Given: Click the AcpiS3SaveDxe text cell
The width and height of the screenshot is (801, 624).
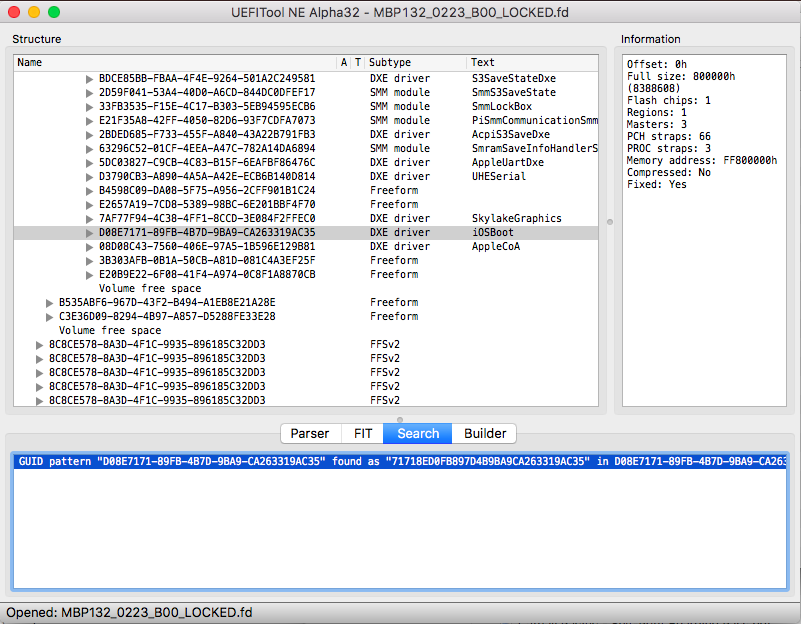Looking at the screenshot, I should pyautogui.click(x=511, y=135).
